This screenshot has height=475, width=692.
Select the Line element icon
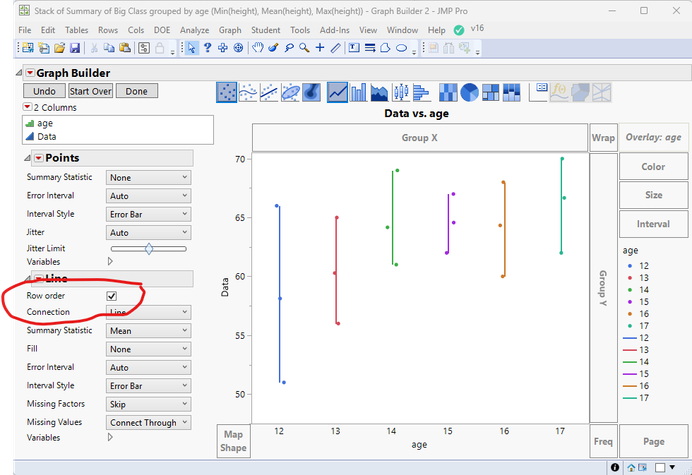pyautogui.click(x=337, y=92)
